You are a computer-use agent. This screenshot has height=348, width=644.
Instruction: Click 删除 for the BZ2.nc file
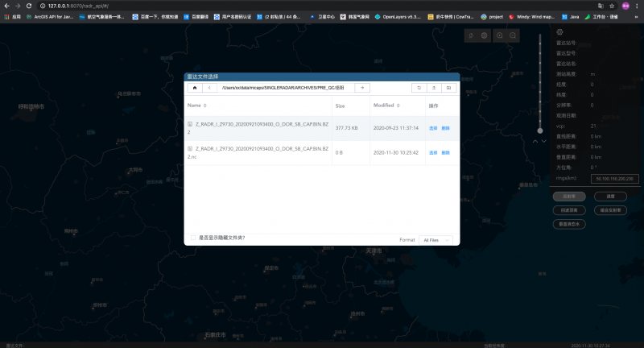(x=446, y=152)
